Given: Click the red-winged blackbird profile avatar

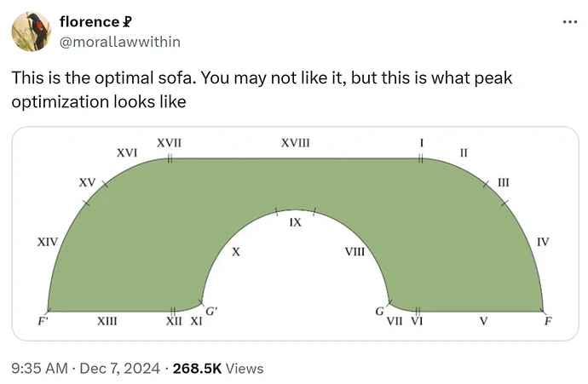Looking at the screenshot, I should 32,32.
